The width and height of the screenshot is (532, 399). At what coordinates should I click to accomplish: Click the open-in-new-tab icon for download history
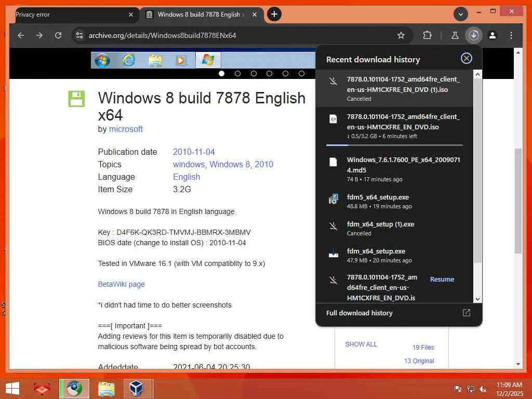466,313
